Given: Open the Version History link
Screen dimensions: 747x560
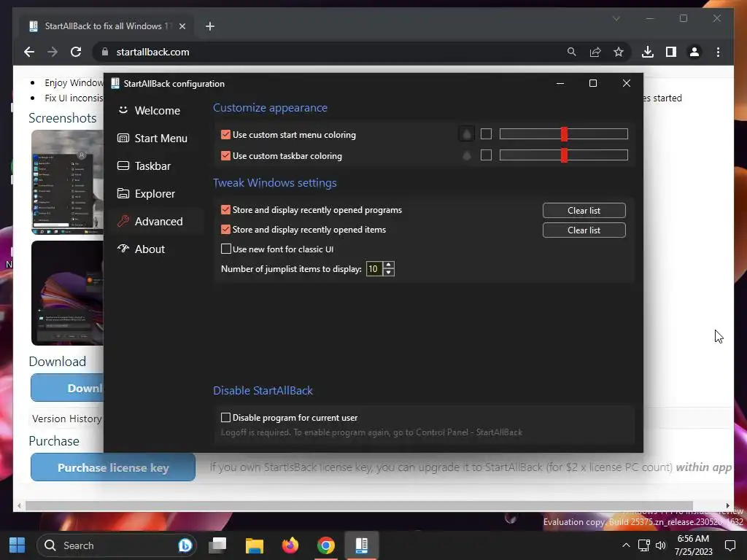Looking at the screenshot, I should [66, 419].
